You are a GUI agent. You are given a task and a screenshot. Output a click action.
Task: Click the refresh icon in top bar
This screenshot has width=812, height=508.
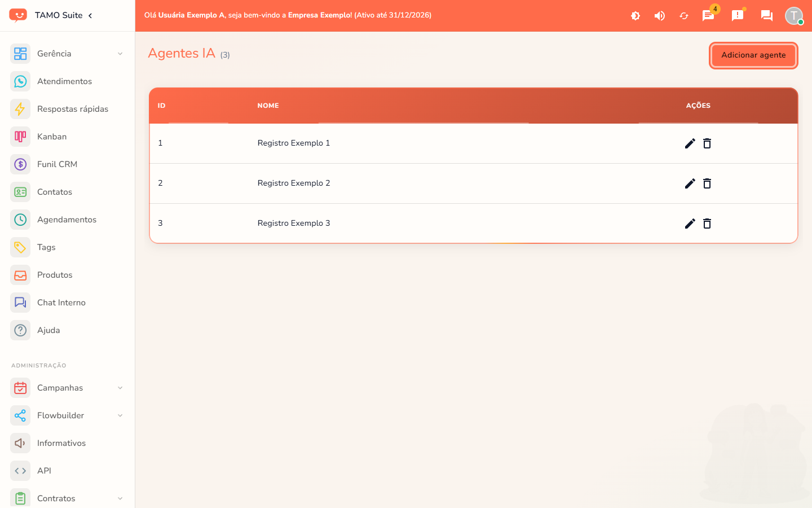[x=684, y=16]
